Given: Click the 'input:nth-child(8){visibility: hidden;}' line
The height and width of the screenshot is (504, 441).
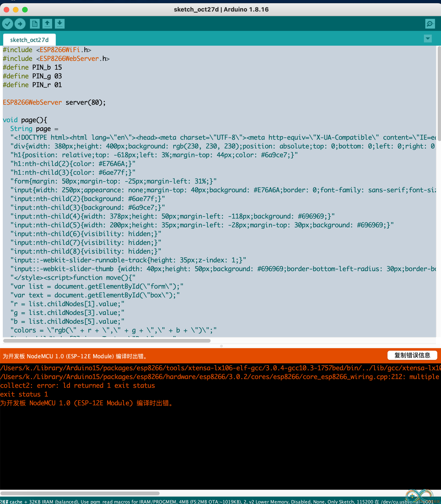Looking at the screenshot, I should click(x=86, y=251).
